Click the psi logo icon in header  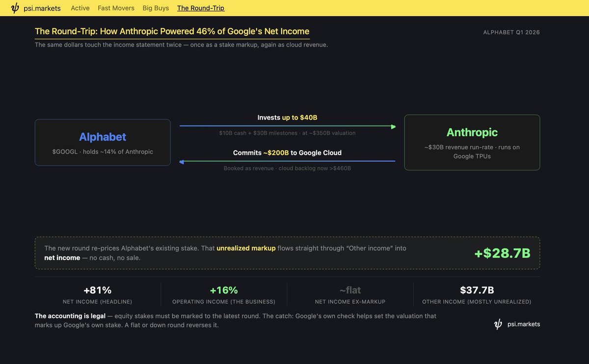[15, 8]
